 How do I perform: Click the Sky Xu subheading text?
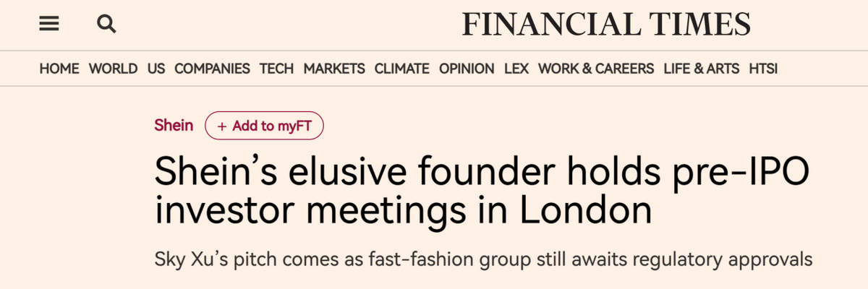coord(483,259)
